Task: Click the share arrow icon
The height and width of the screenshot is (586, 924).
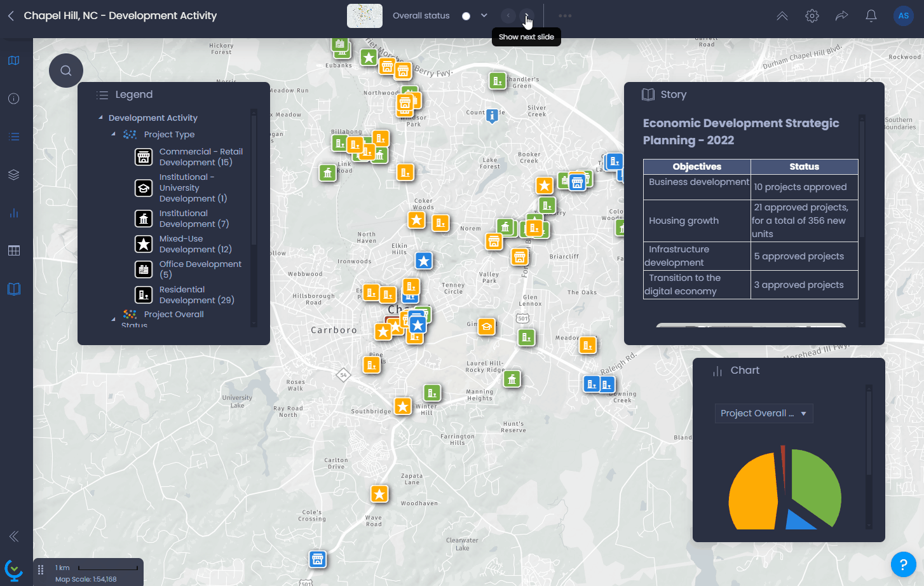Action: click(x=842, y=16)
